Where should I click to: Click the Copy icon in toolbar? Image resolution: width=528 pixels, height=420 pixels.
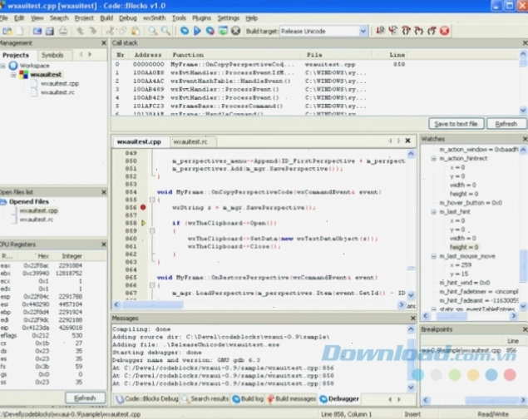pos(122,31)
